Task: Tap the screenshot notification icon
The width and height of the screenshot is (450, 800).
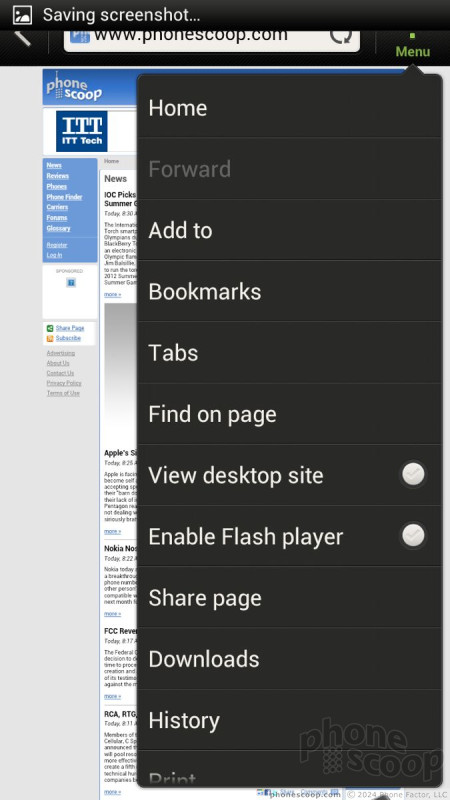Action: click(22, 15)
